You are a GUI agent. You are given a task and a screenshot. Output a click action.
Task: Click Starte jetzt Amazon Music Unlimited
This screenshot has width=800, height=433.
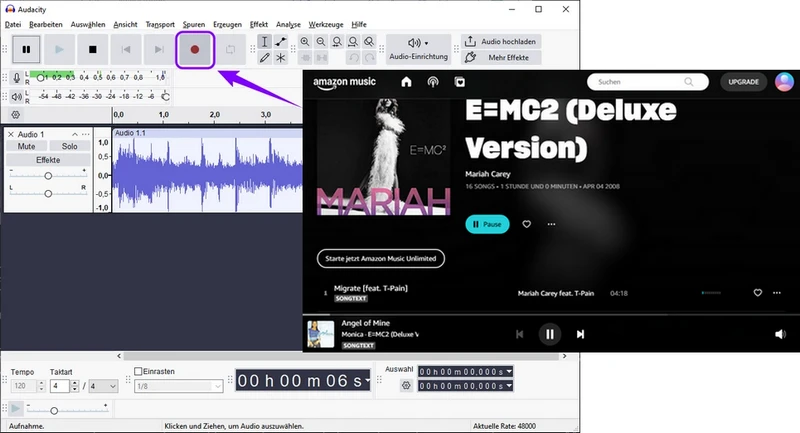tap(381, 259)
